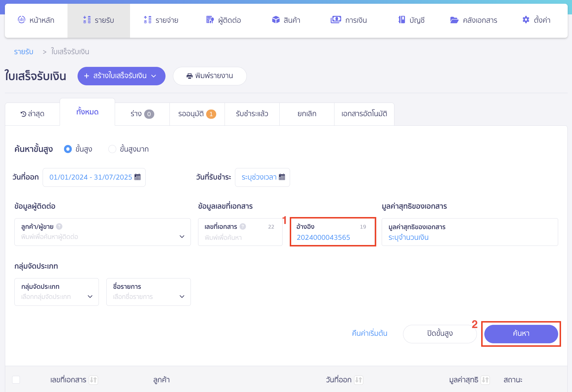Click the ค้นหา search button
The width and height of the screenshot is (572, 392).
(521, 334)
